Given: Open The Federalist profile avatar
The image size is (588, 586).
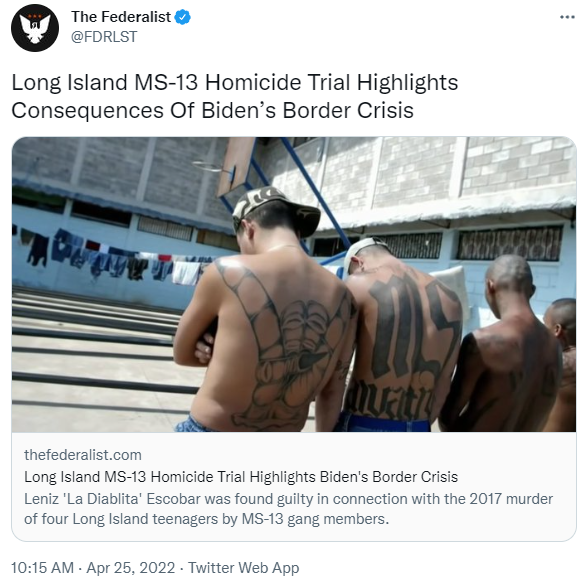Looking at the screenshot, I should 35,28.
